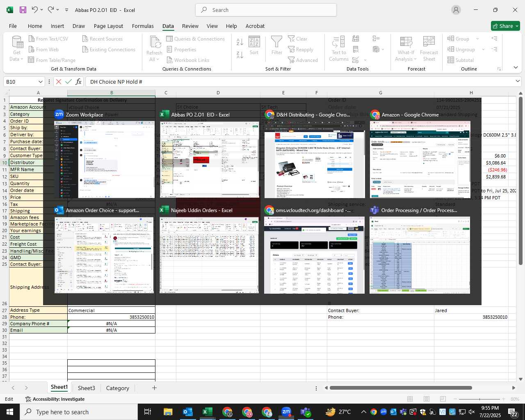Click the vertical scrollbar thumb
The image size is (525, 420).
click(x=520, y=180)
